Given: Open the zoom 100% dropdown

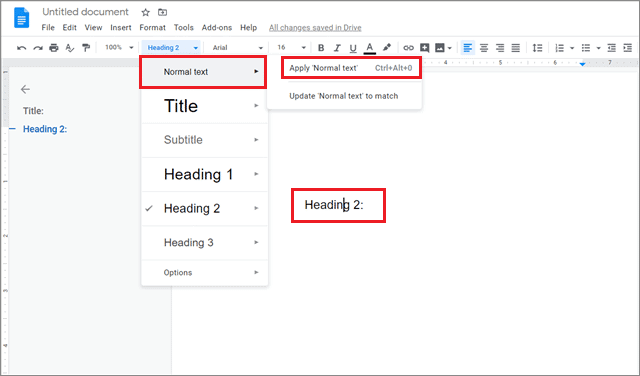Looking at the screenshot, I should (119, 47).
